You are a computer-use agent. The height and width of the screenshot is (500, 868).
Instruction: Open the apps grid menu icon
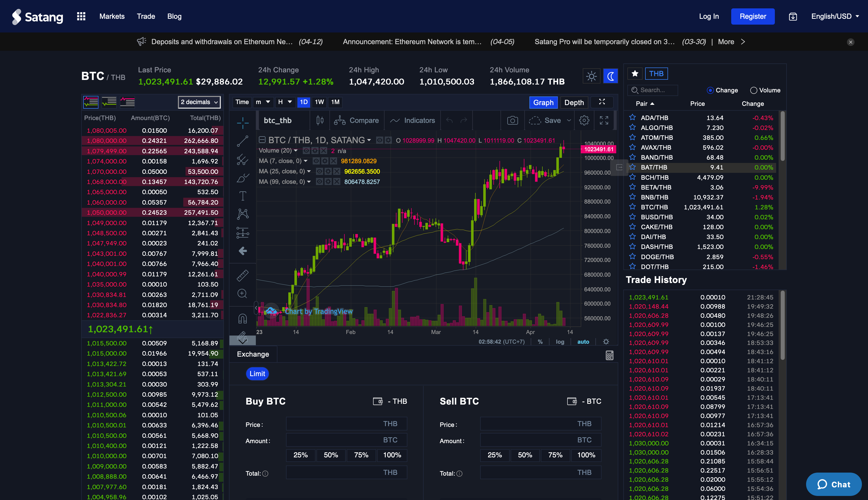point(81,16)
